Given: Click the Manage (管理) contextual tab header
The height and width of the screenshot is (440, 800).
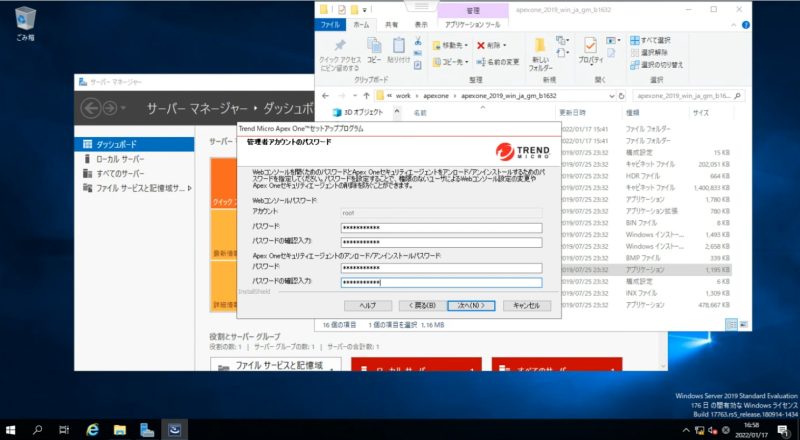Looking at the screenshot, I should [473, 10].
